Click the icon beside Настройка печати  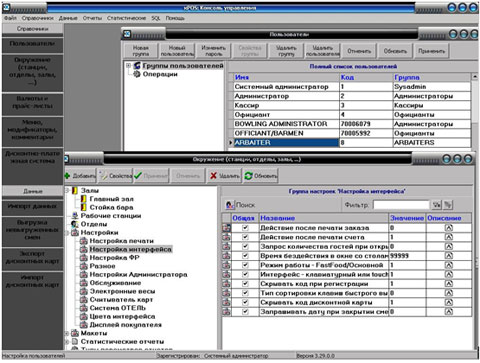[x=84, y=241]
